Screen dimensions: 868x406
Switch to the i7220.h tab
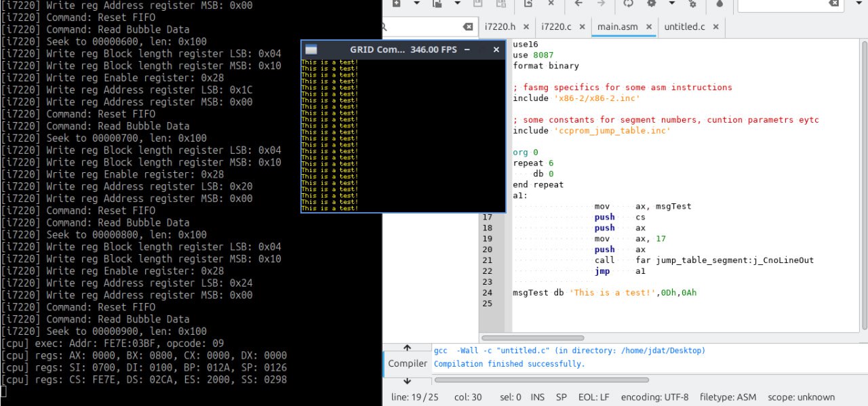[499, 27]
